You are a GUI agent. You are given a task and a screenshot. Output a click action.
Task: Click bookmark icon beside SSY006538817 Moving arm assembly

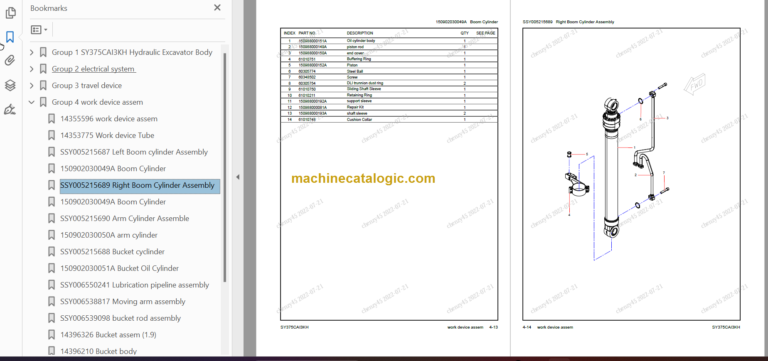[51, 302]
